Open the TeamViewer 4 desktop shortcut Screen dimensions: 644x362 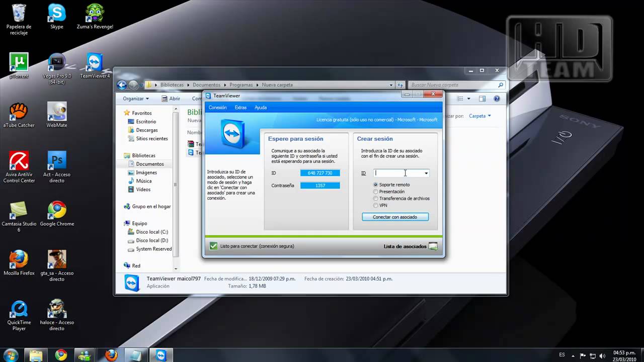click(x=95, y=65)
